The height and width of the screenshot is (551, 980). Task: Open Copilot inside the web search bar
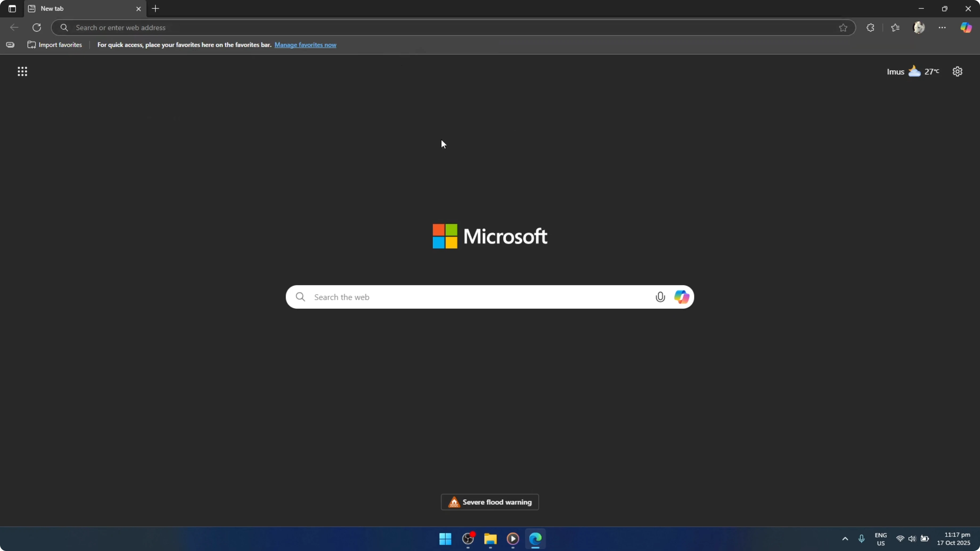click(x=681, y=297)
